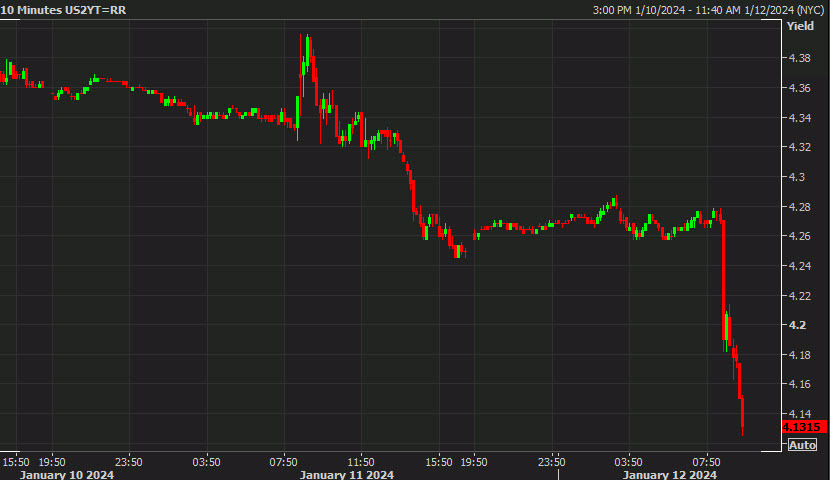
Task: Click the January 12 2024 date label
Action: (670, 474)
